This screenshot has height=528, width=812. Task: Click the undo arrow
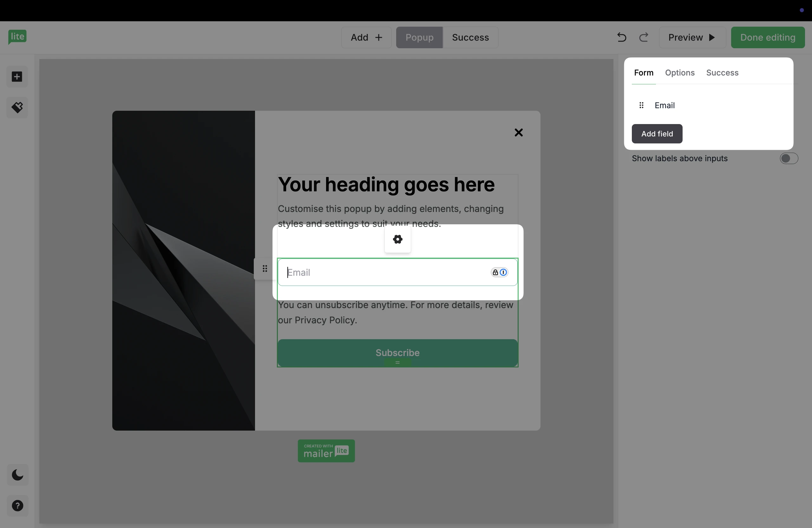click(621, 37)
